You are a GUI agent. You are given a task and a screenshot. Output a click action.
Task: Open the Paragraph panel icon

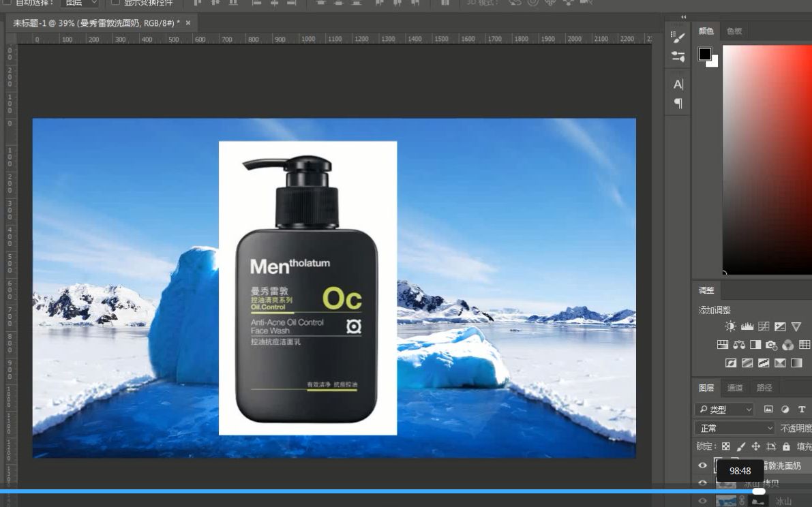[678, 103]
